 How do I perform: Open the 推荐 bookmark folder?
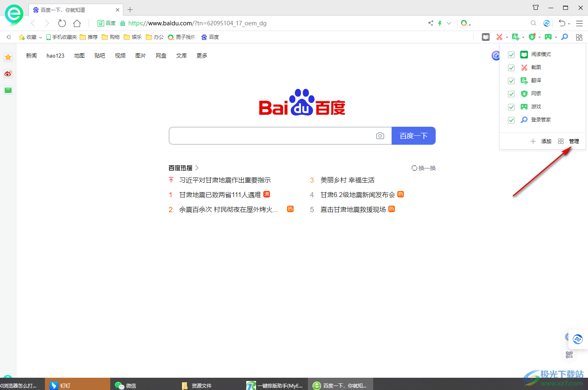(89, 37)
